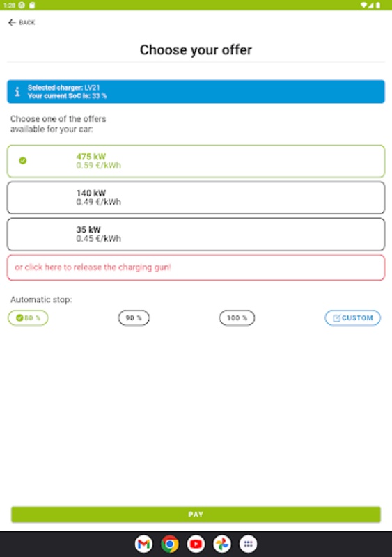
Task: Open Gmail from the dock
Action: click(143, 544)
